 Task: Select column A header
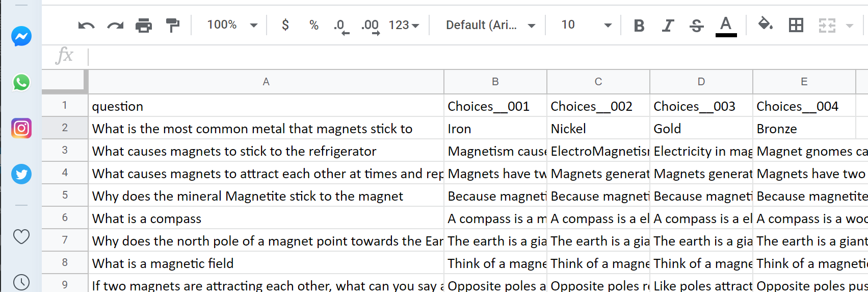point(266,82)
